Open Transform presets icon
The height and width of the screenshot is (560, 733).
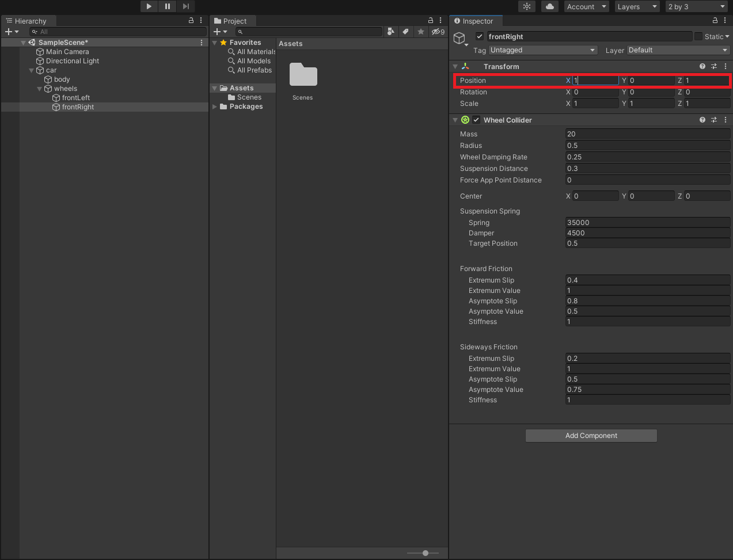(x=714, y=67)
